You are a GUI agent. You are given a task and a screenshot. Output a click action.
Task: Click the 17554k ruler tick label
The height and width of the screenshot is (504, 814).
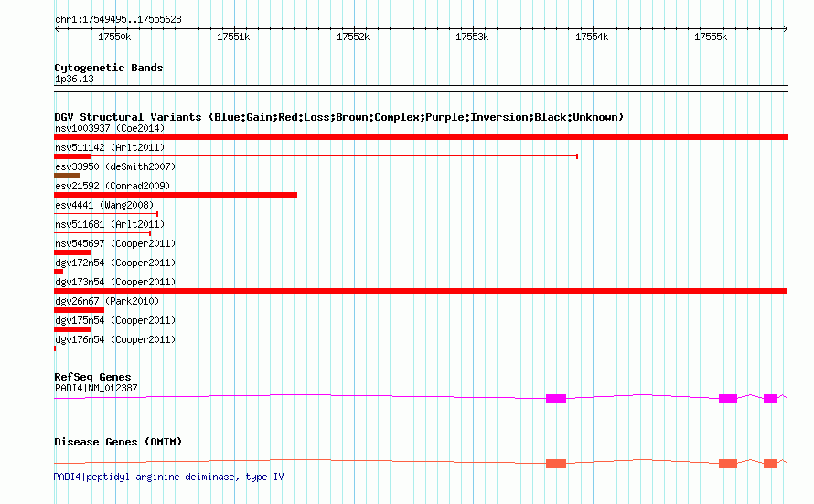click(x=592, y=37)
